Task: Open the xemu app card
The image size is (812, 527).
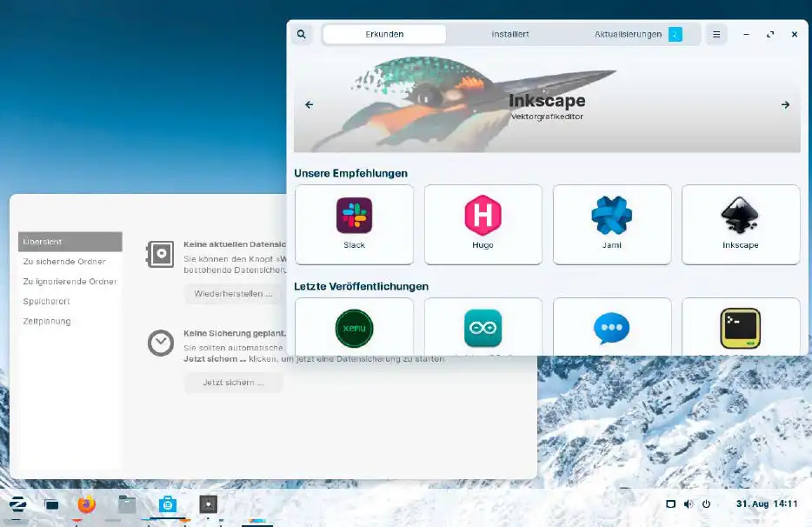Action: click(354, 327)
